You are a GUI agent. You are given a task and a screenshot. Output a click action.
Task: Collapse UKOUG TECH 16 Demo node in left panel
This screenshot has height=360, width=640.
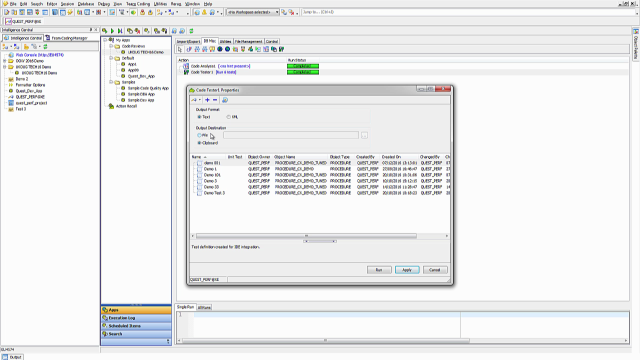pyautogui.click(x=5, y=67)
